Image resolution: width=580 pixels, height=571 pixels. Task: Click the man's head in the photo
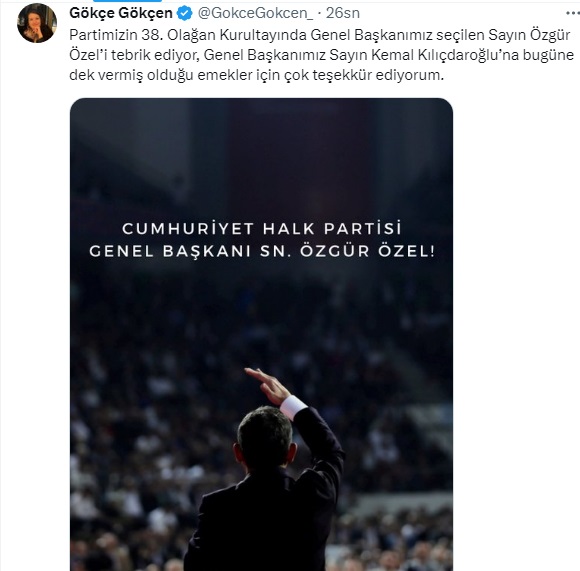[265, 438]
